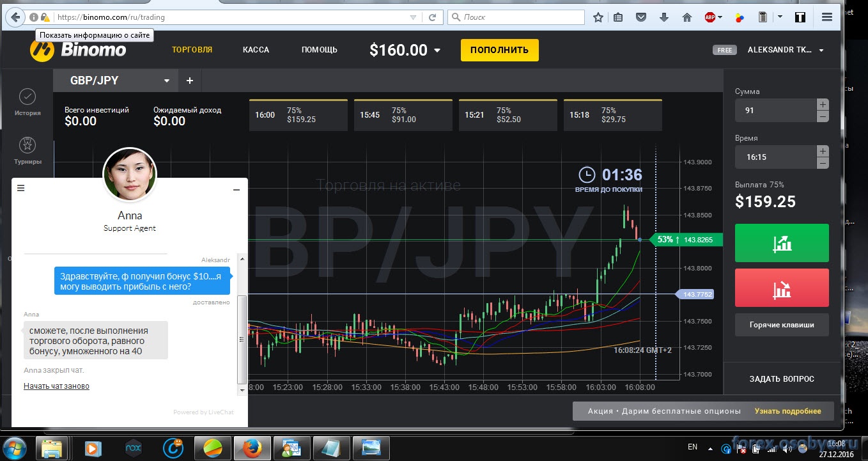The width and height of the screenshot is (868, 461).
Task: Click the Binomo logo
Action: 78,49
